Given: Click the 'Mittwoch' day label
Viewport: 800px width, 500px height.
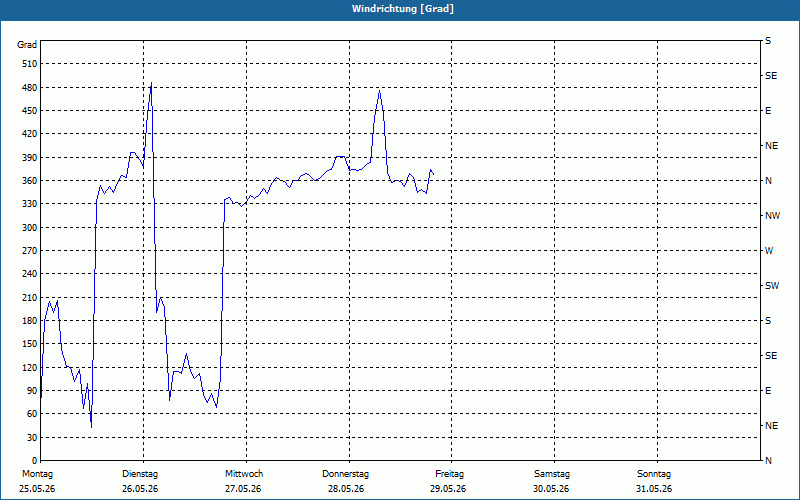Looking at the screenshot, I should coord(244,474).
